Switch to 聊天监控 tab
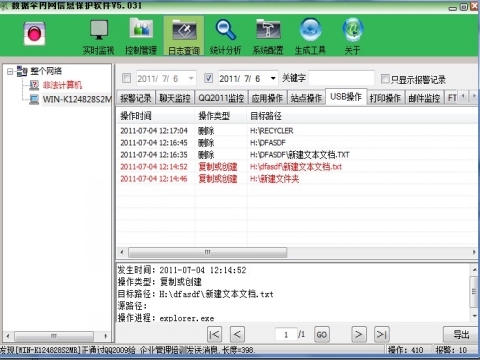 (175, 98)
